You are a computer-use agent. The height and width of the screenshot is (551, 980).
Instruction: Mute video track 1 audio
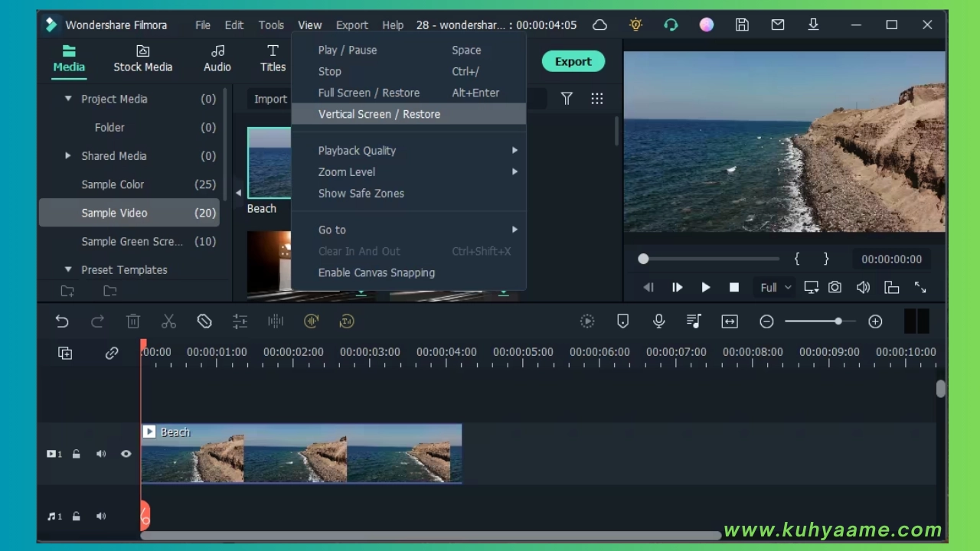pyautogui.click(x=101, y=454)
